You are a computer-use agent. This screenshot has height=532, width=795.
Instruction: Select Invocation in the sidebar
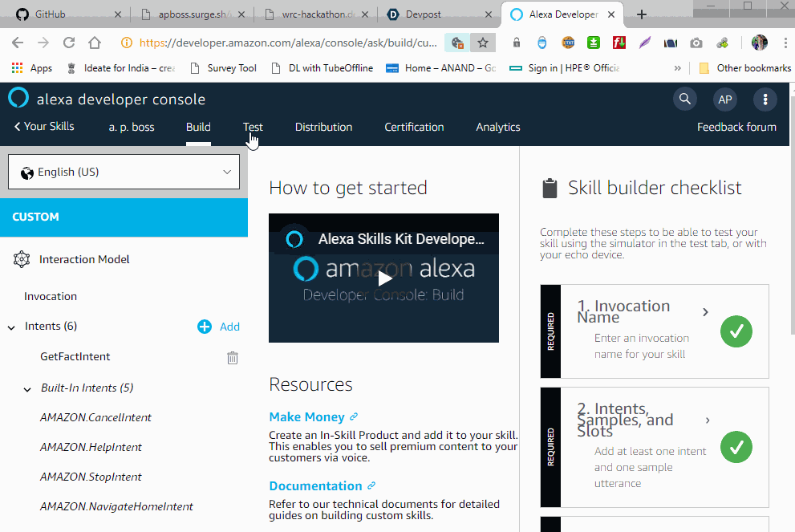coord(51,296)
